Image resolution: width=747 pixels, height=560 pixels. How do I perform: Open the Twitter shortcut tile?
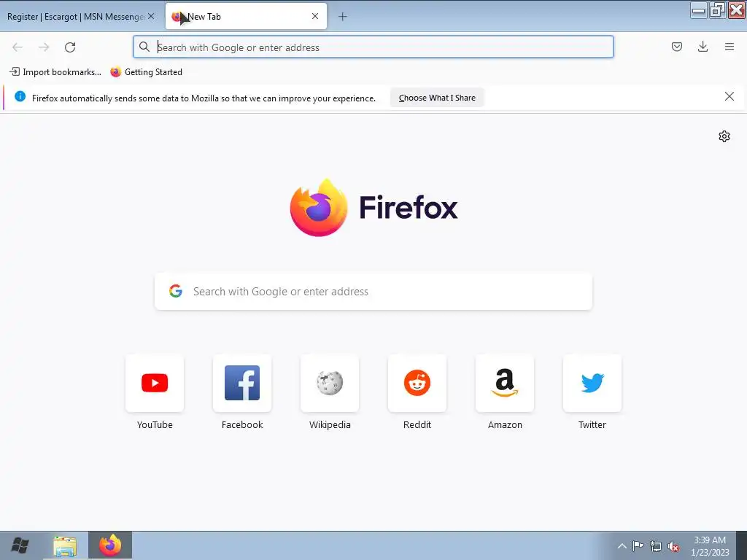[x=592, y=383]
